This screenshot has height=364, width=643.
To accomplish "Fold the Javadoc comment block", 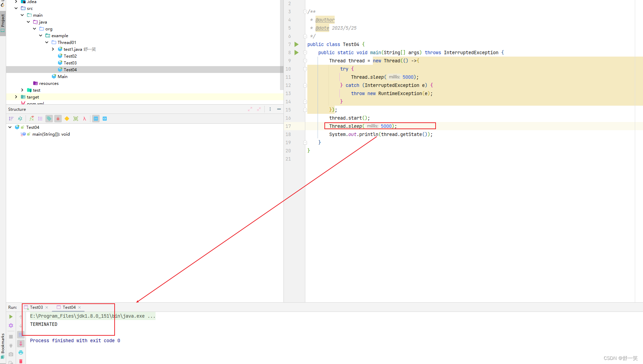I will [x=305, y=12].
